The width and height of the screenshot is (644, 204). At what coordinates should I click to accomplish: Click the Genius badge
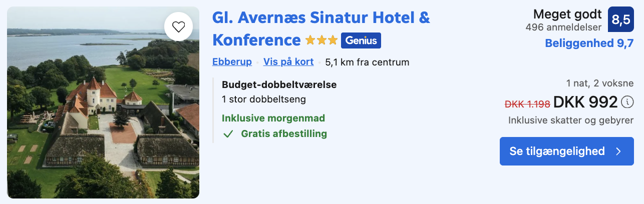(361, 40)
